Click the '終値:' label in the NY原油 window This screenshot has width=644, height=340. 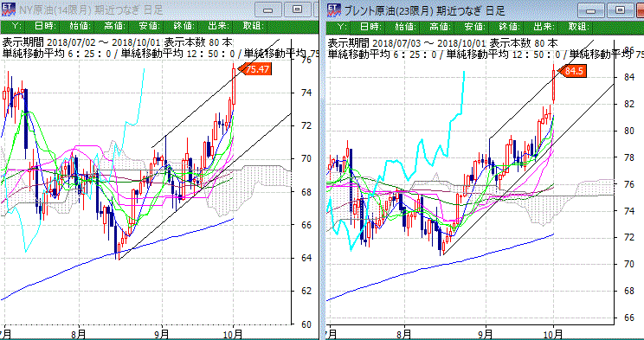pos(184,27)
